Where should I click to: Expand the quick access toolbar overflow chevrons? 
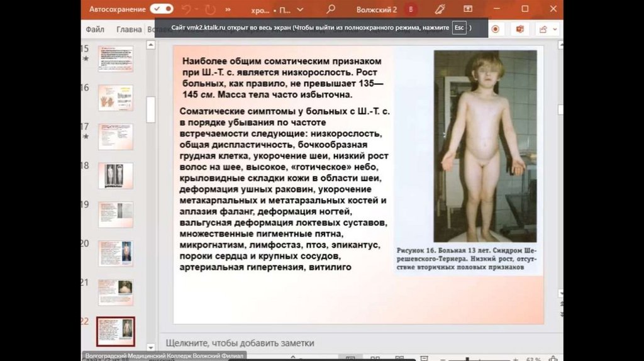(x=227, y=9)
